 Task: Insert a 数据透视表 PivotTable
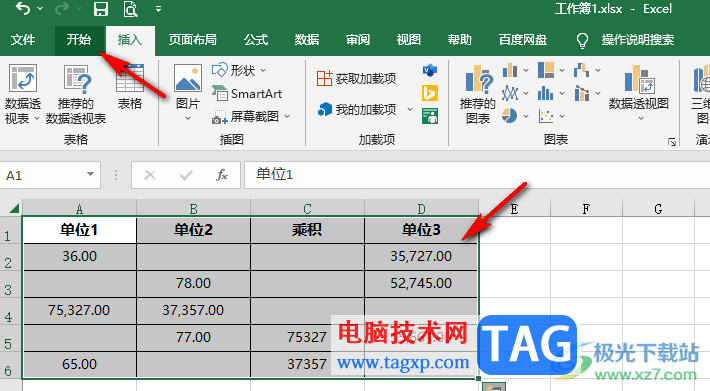23,94
